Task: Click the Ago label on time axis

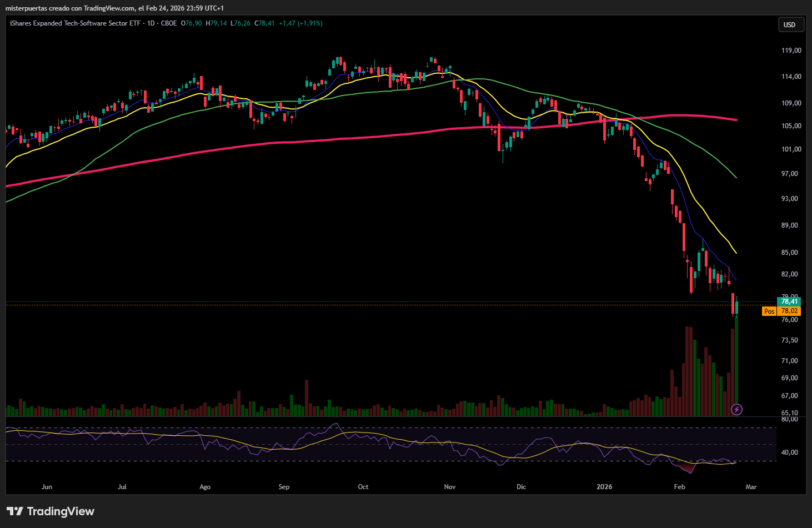Action: pyautogui.click(x=205, y=487)
